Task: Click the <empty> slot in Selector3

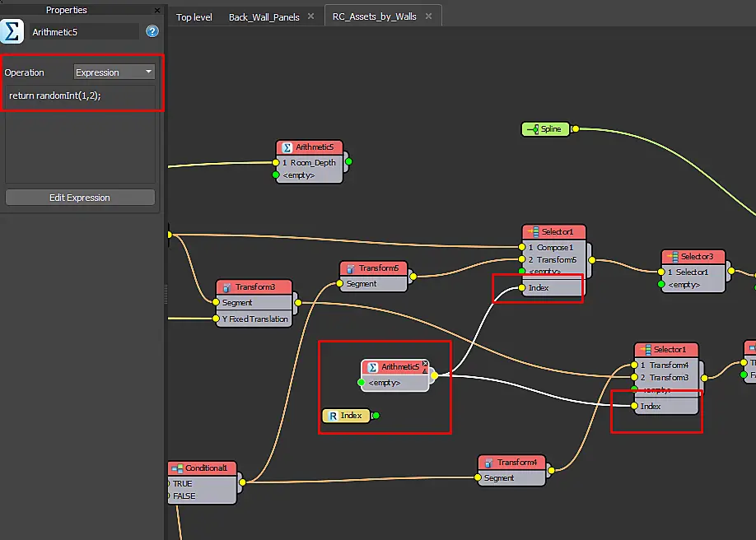Action: tap(693, 285)
